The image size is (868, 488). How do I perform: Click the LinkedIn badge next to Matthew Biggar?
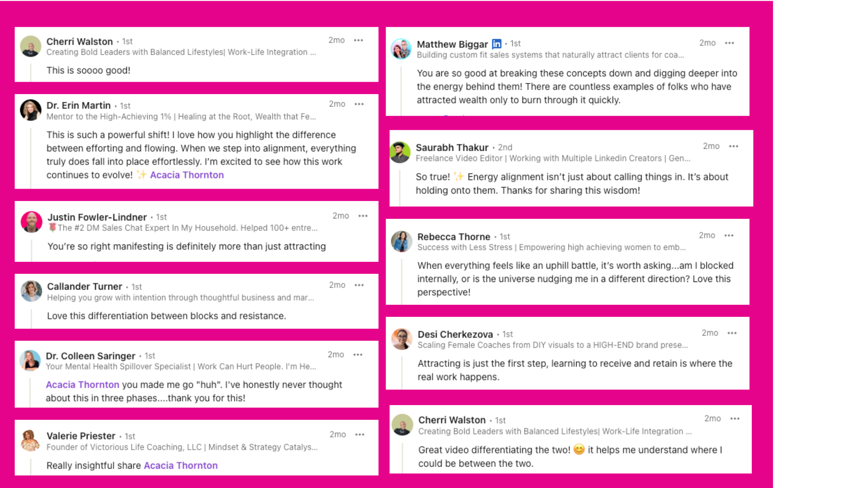coord(496,44)
